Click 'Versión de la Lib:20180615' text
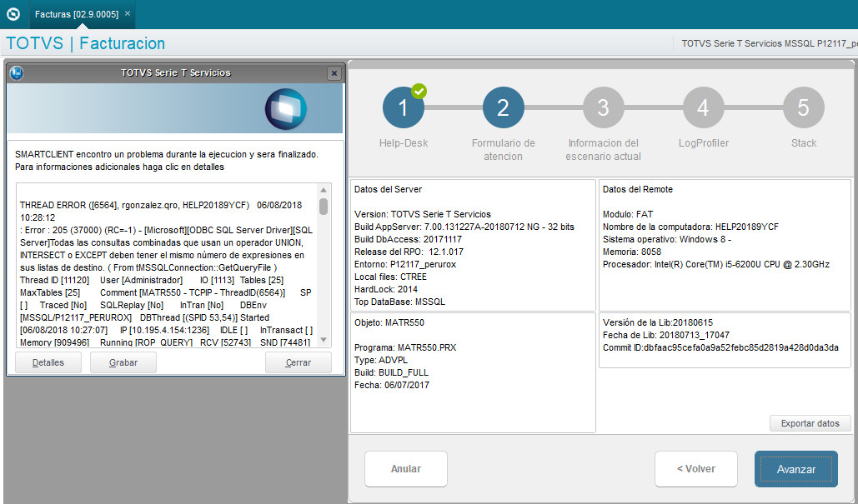This screenshot has height=504, width=858. 658,322
